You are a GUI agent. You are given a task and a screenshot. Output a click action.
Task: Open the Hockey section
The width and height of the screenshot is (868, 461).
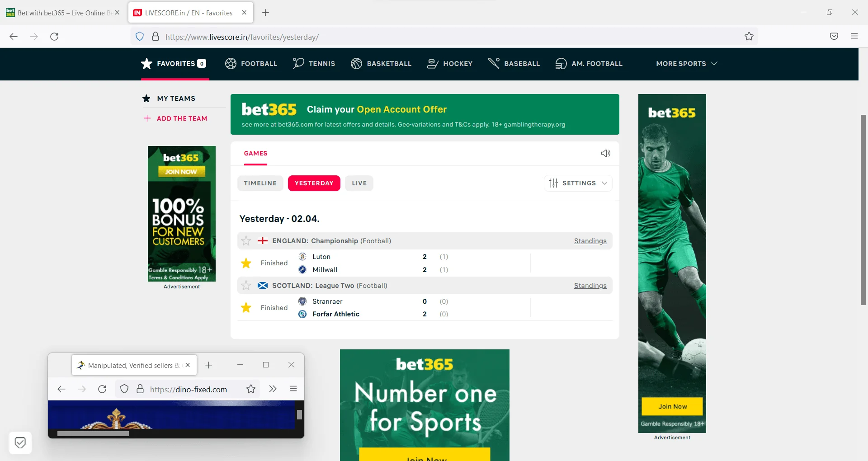click(450, 64)
